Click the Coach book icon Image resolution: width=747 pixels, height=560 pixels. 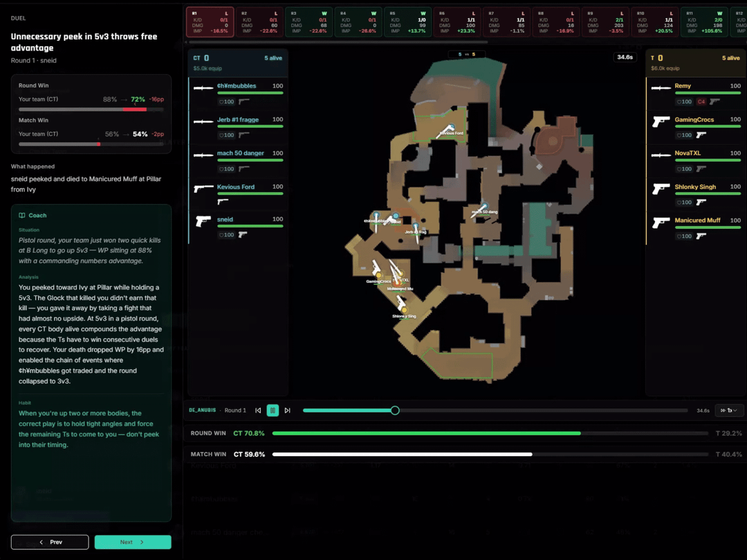[22, 216]
